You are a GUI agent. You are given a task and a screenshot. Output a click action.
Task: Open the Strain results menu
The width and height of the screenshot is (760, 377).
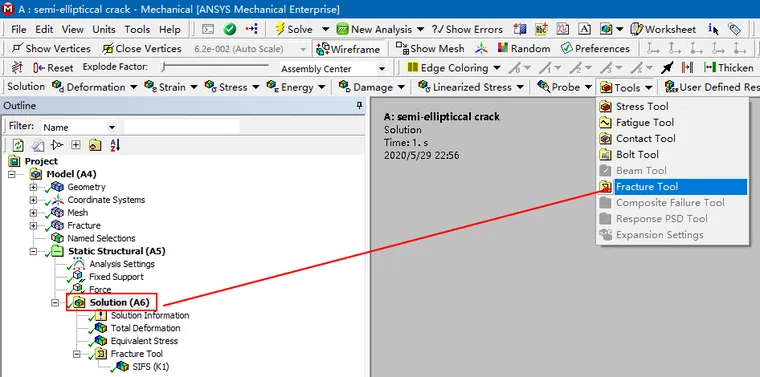pyautogui.click(x=171, y=87)
